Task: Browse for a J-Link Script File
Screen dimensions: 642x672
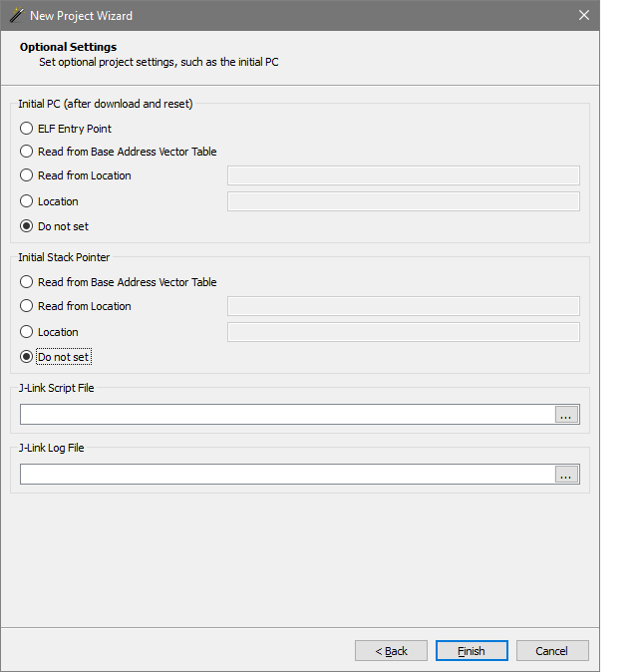Action: click(566, 415)
